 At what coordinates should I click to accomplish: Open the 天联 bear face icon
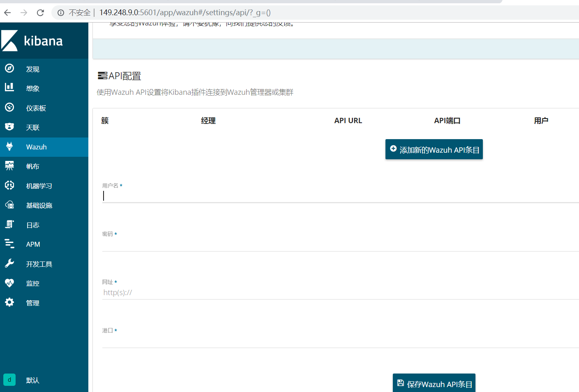[x=9, y=126]
